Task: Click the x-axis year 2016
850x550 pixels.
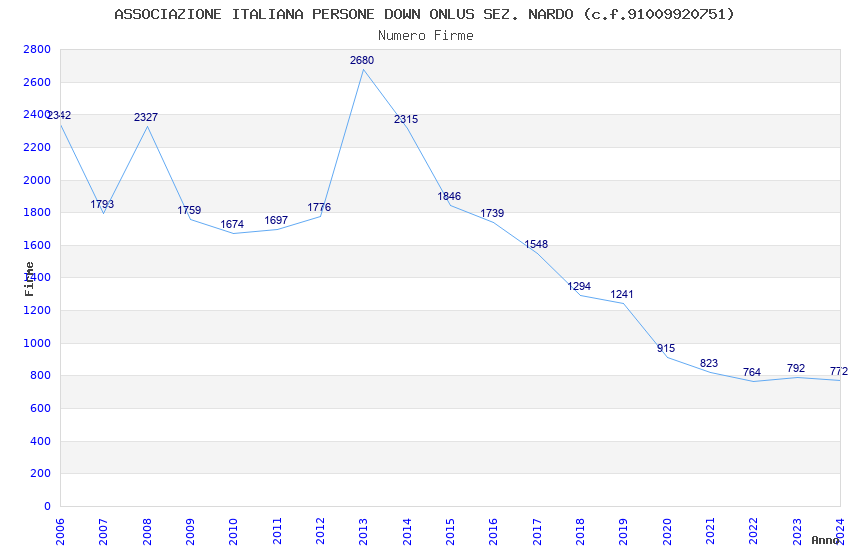Action: pyautogui.click(x=493, y=531)
